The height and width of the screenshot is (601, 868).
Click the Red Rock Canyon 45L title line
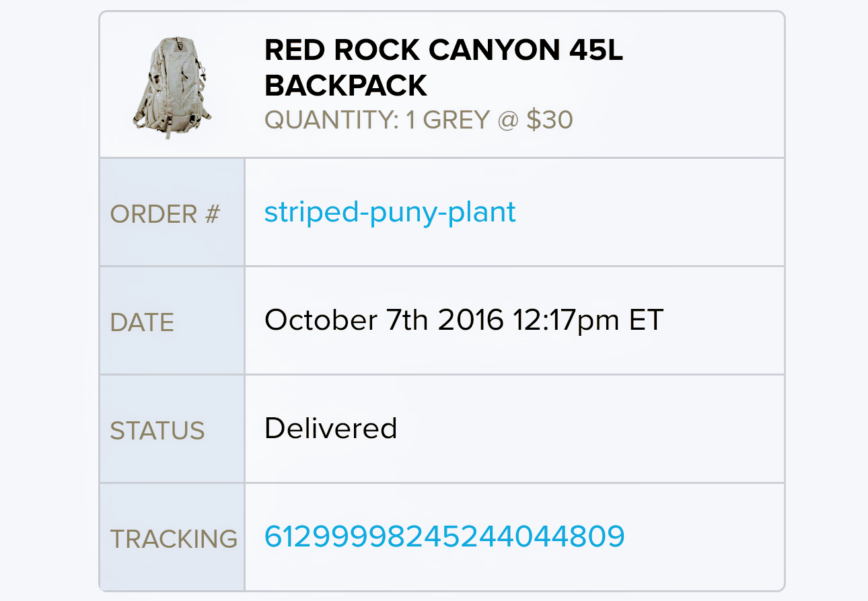point(443,51)
